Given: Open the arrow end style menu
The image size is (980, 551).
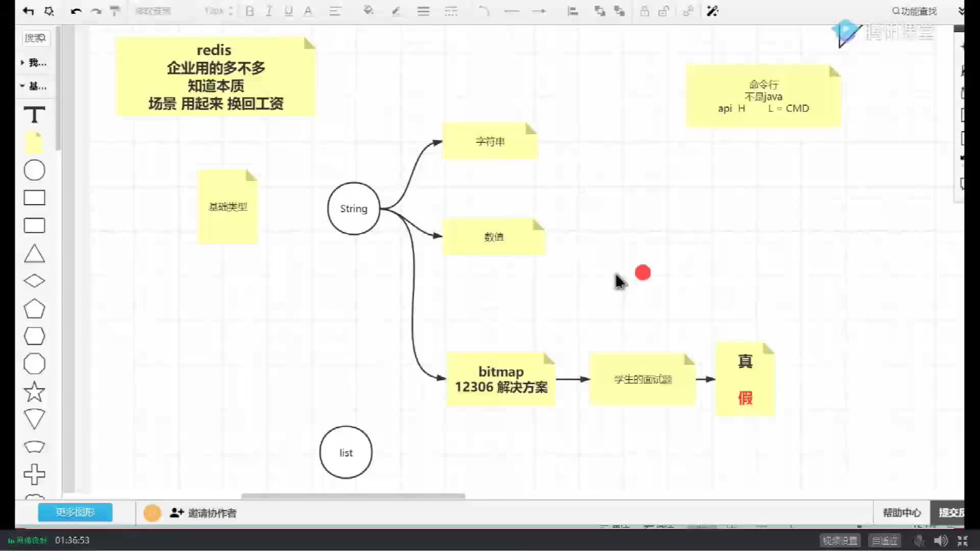Looking at the screenshot, I should coord(539,11).
